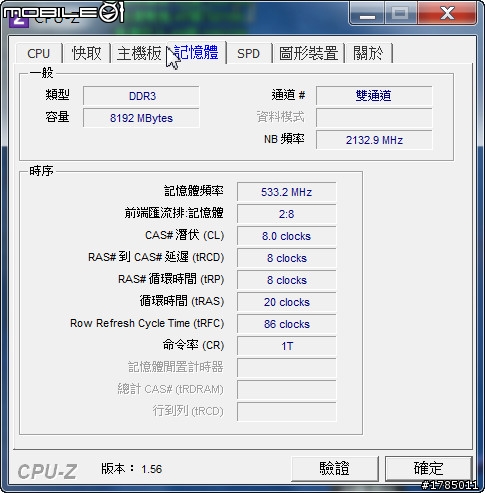Click the 循環時間 (tRAS) label
Viewport: 485px width, 493px height.
[x=182, y=301]
